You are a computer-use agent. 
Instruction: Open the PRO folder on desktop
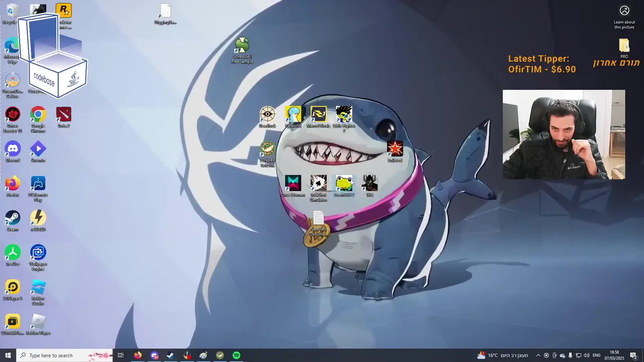tap(624, 49)
